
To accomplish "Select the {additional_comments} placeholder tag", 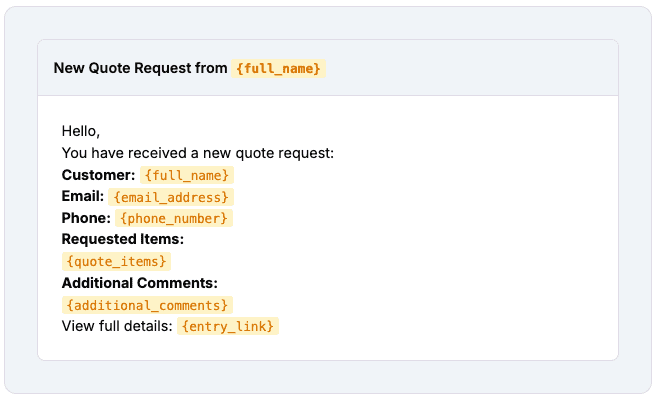I will coord(147,305).
